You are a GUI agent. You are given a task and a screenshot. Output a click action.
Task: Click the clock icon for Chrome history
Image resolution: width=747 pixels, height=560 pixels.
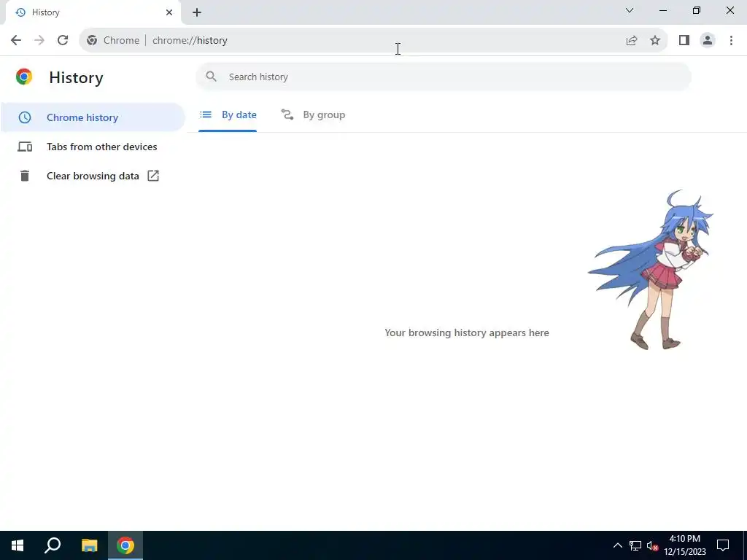[x=25, y=117]
